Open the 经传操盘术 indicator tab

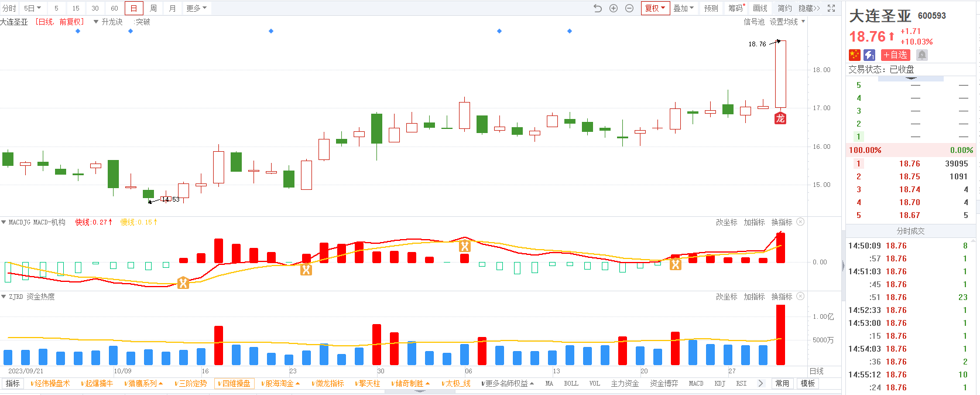point(50,383)
